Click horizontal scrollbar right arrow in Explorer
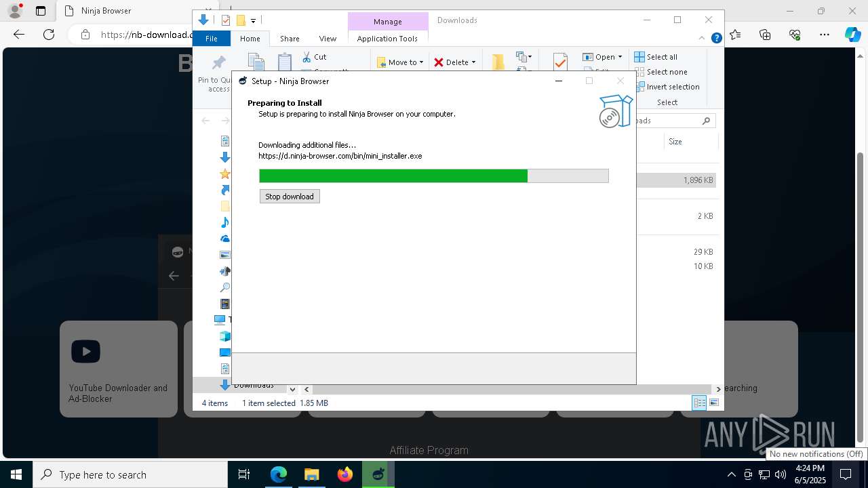 (718, 389)
